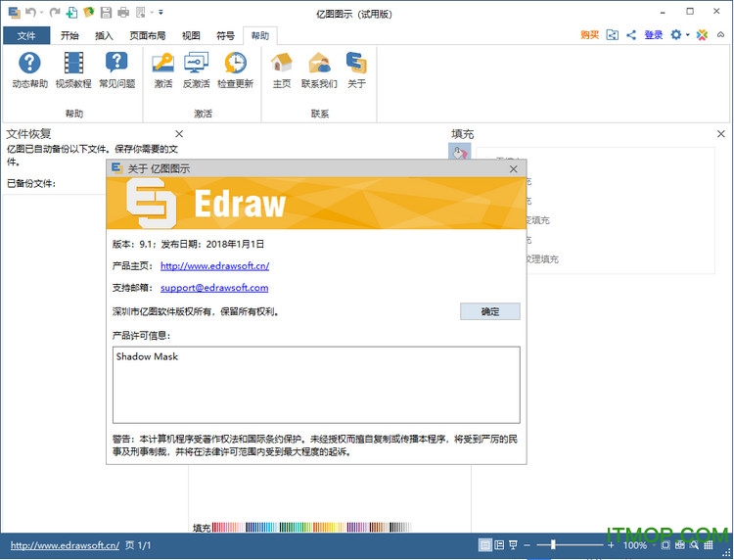Click the support@edrawsoft.com email link
This screenshot has width=734, height=560.
click(214, 288)
